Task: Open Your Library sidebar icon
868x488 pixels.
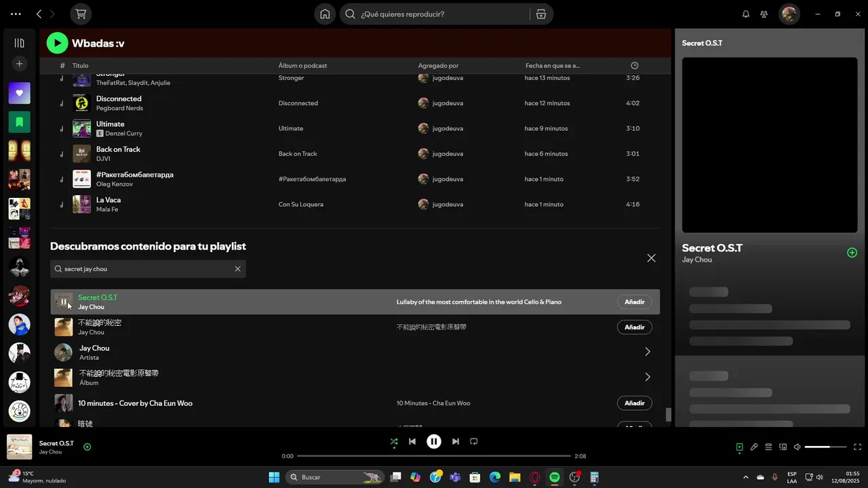Action: pyautogui.click(x=19, y=43)
